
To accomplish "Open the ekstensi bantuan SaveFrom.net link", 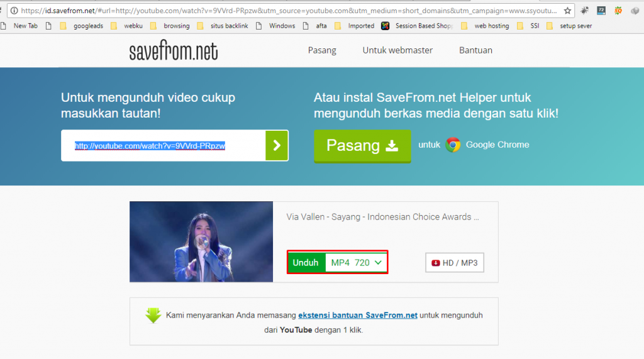I will [358, 315].
